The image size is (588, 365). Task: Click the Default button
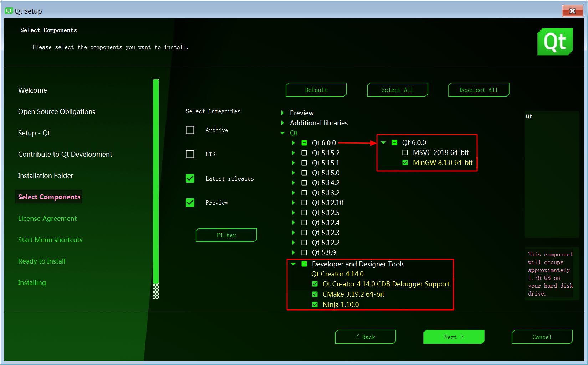point(316,90)
